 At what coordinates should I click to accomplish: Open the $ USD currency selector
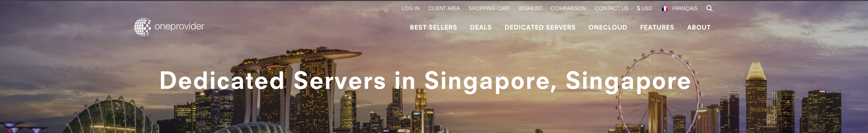[x=644, y=8]
